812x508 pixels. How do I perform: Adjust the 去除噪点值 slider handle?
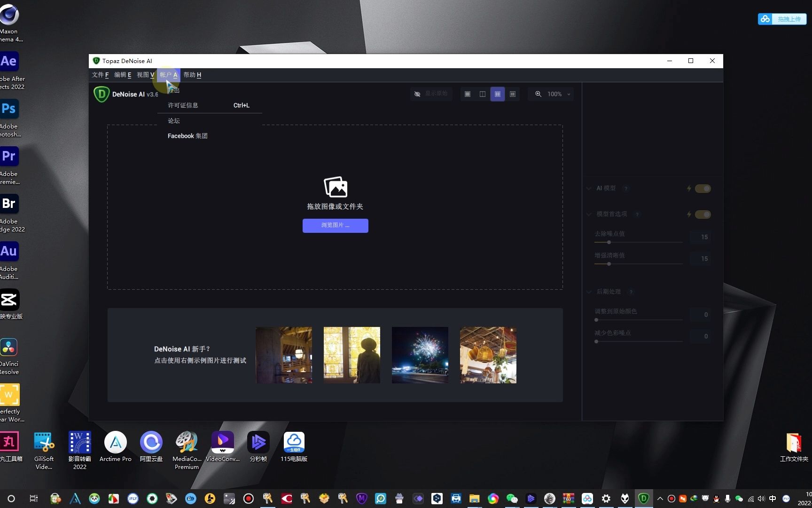coord(609,242)
